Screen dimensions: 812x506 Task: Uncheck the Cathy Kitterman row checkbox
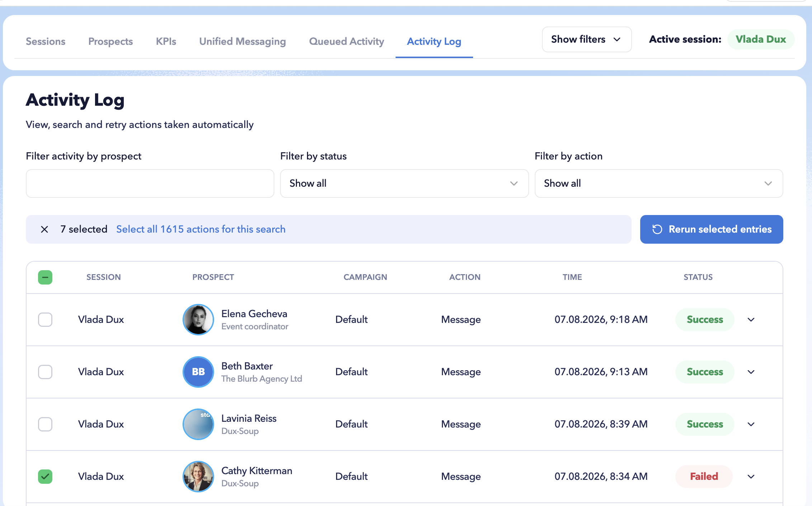point(45,477)
